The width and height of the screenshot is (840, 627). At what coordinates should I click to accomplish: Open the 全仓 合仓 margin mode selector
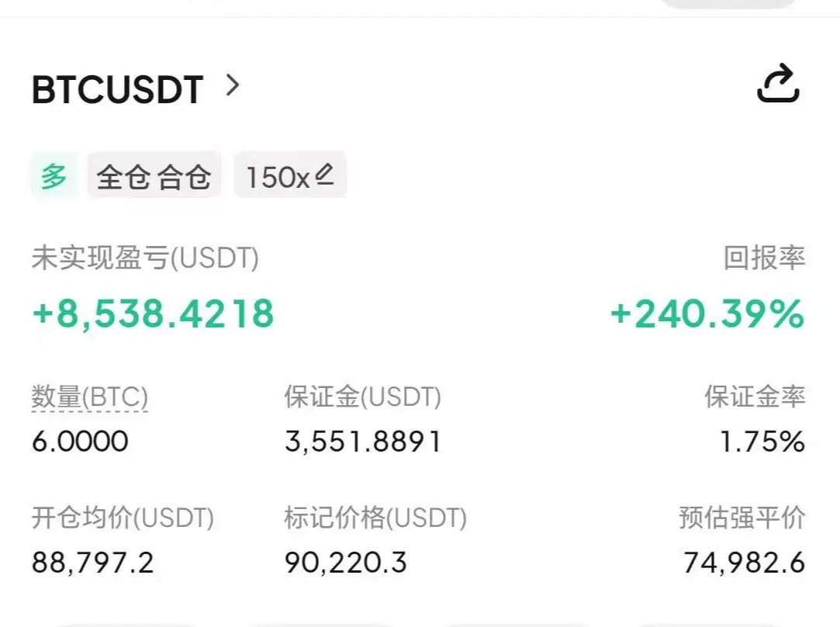154,177
